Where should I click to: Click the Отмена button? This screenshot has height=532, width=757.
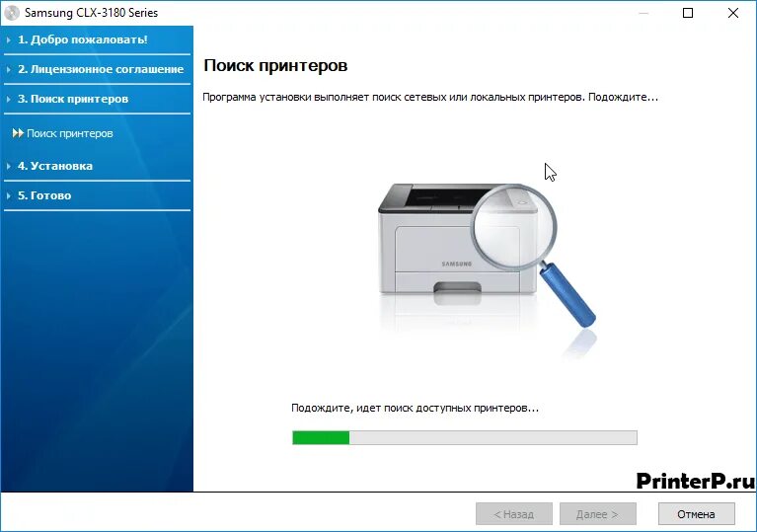click(x=696, y=514)
